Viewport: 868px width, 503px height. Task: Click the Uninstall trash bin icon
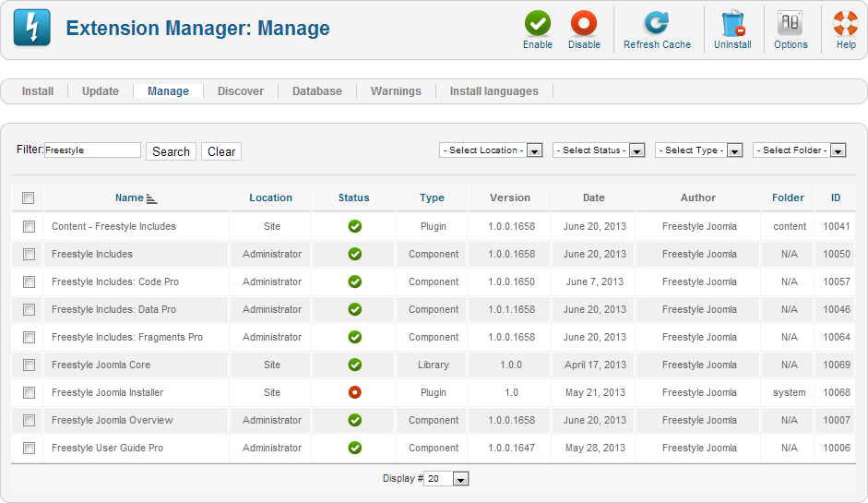733,24
